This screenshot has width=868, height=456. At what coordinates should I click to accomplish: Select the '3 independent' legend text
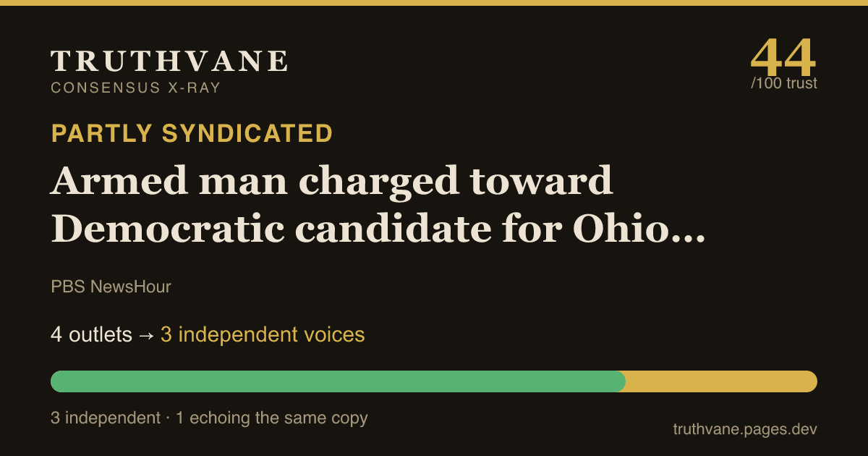106,418
